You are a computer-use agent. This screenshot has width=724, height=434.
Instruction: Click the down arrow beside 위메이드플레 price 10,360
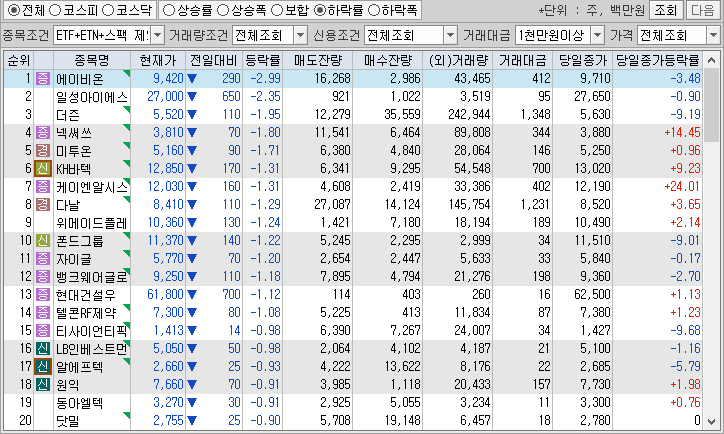(x=192, y=223)
